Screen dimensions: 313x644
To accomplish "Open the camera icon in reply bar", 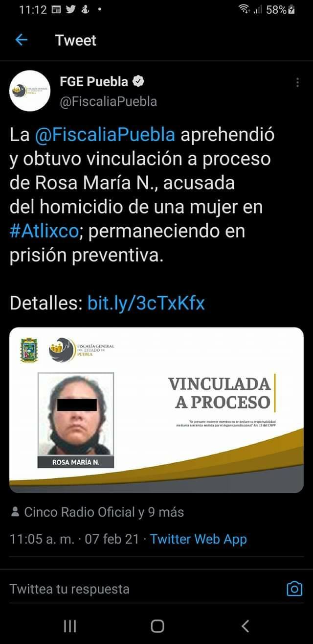I will point(294,588).
